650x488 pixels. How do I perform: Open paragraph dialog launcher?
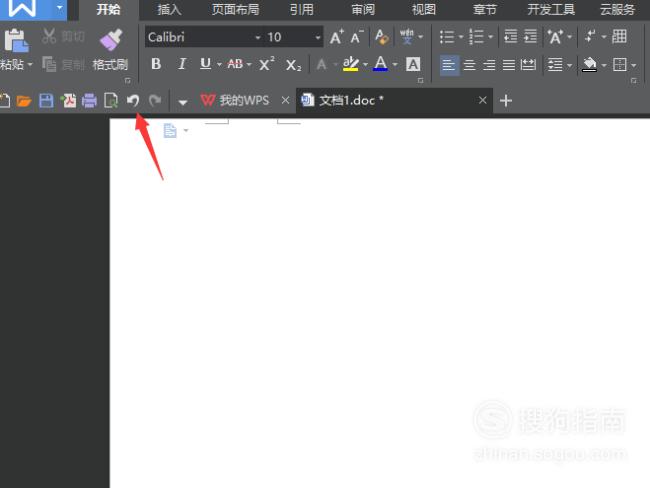pyautogui.click(x=634, y=81)
